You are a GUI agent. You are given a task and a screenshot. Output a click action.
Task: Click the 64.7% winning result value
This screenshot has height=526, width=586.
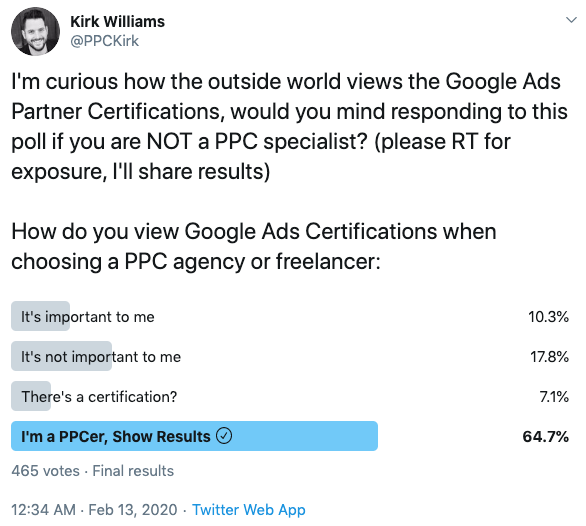(x=546, y=436)
